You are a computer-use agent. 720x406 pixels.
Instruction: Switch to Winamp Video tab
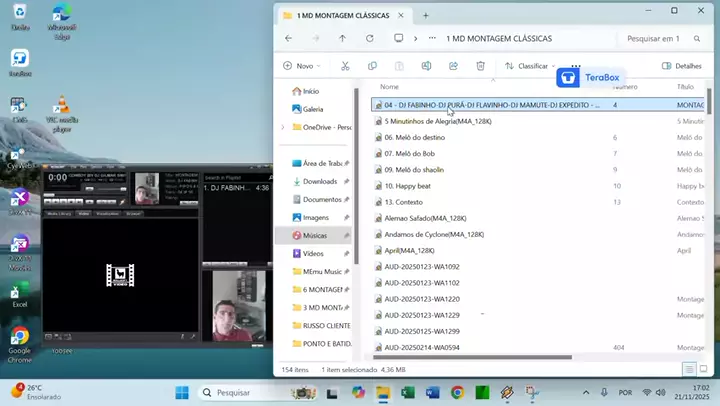pos(84,214)
